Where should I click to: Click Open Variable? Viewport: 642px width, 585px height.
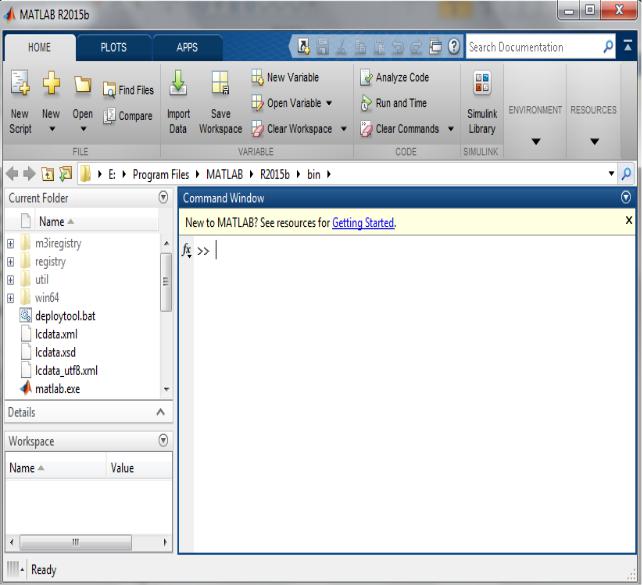coord(286,103)
